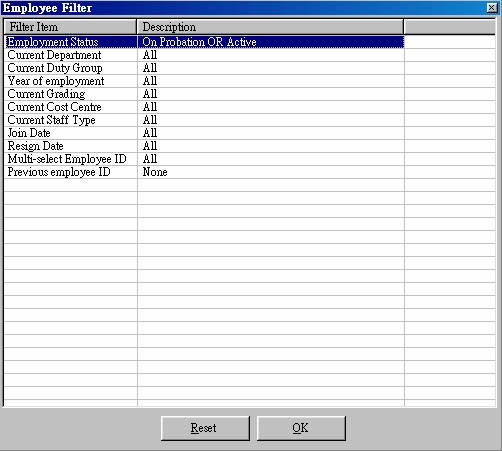This screenshot has width=502, height=451.
Task: Close the Employee Filter dialog
Action: (x=492, y=8)
